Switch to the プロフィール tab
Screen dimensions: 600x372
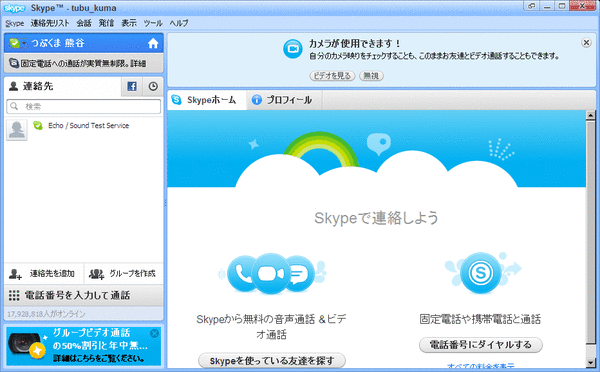coord(284,100)
